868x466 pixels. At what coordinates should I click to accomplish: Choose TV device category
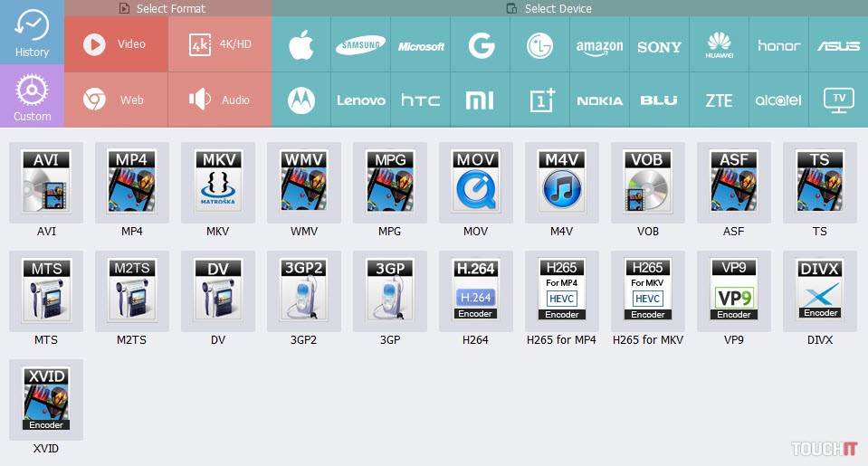click(839, 100)
